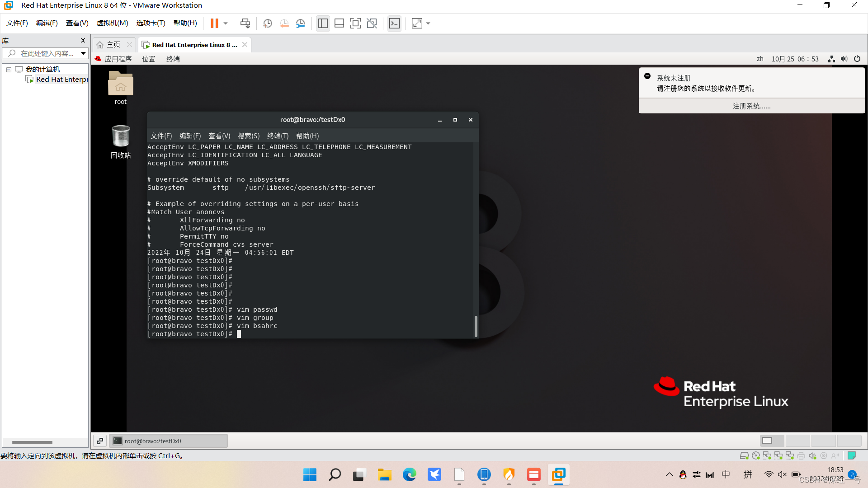The width and height of the screenshot is (868, 488).
Task: Collapse the 我的计算机 tree node
Action: (x=9, y=70)
